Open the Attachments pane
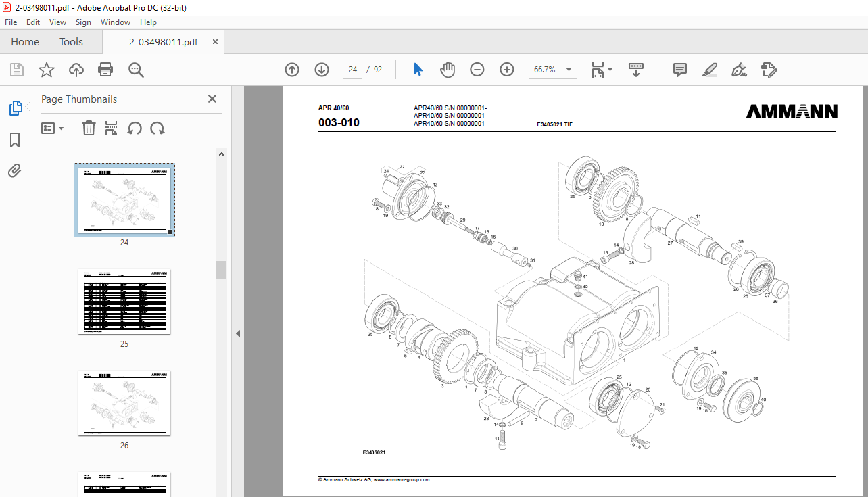This screenshot has width=868, height=497. [x=15, y=171]
